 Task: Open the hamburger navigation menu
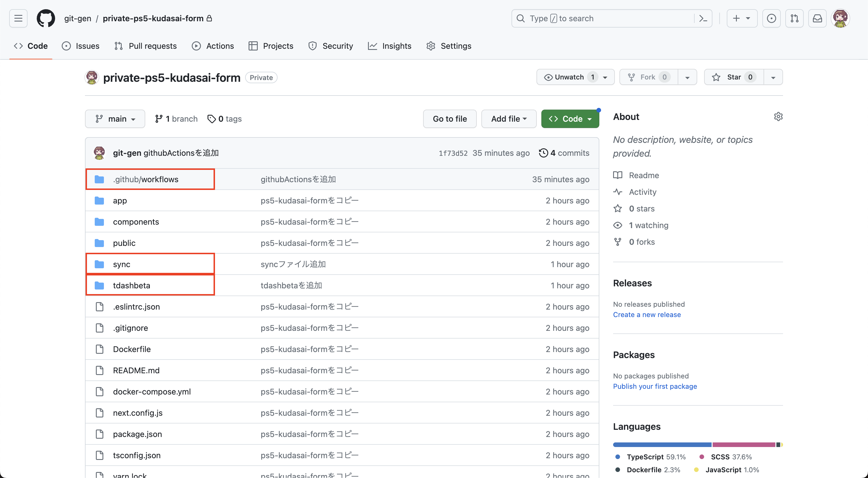click(18, 18)
